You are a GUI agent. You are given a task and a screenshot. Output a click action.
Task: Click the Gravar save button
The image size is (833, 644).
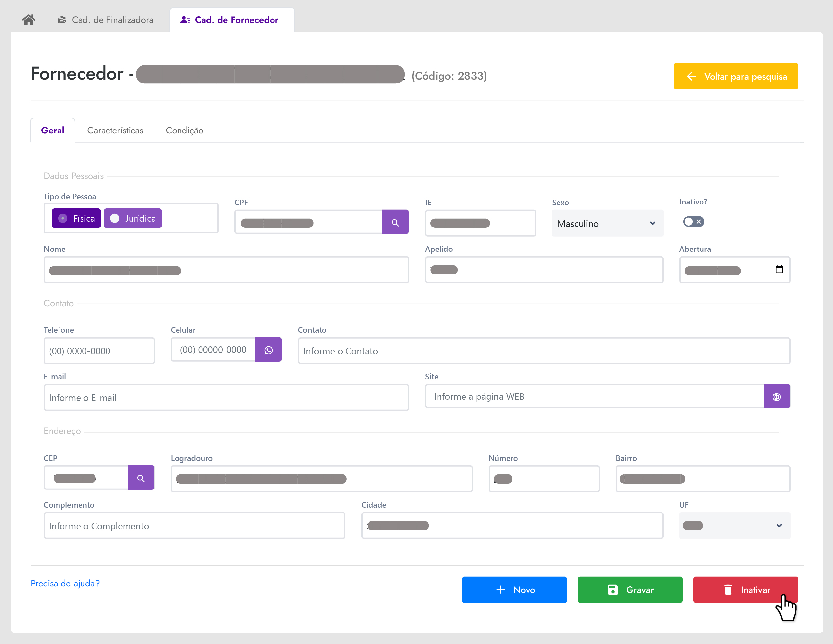(630, 590)
